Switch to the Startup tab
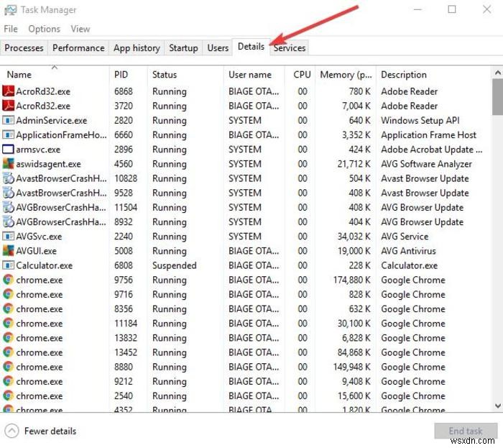The width and height of the screenshot is (503, 448). (183, 47)
